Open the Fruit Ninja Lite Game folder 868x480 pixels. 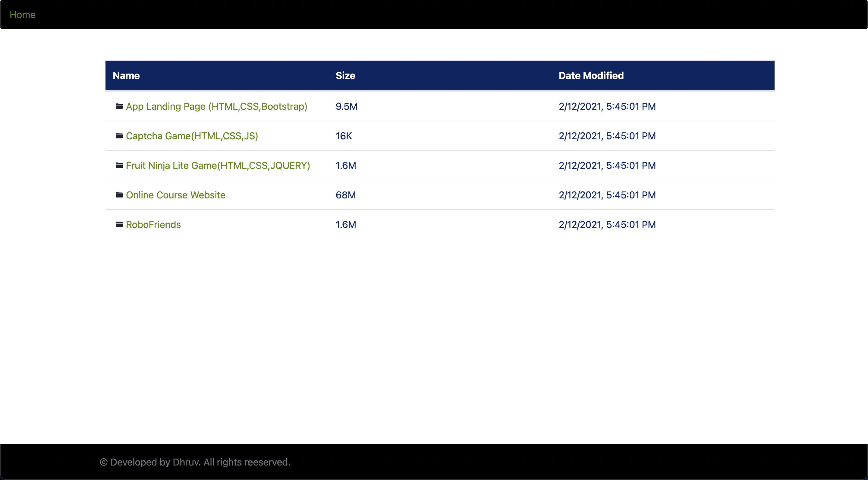pyautogui.click(x=218, y=165)
